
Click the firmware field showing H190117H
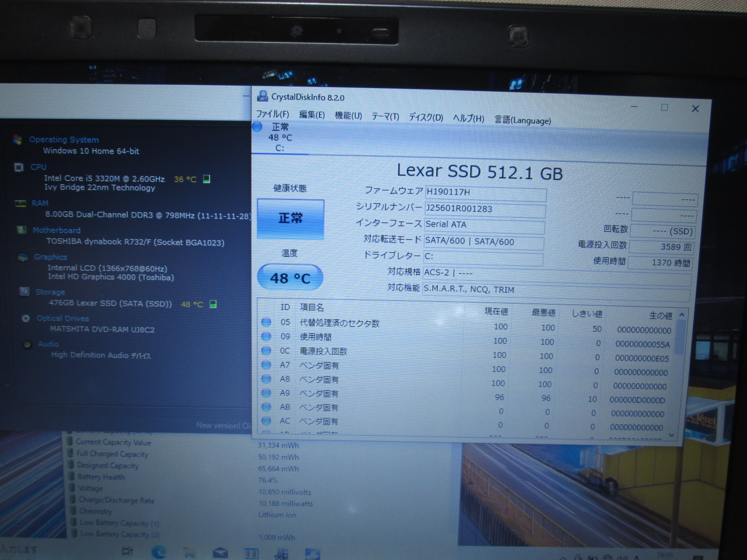click(485, 192)
